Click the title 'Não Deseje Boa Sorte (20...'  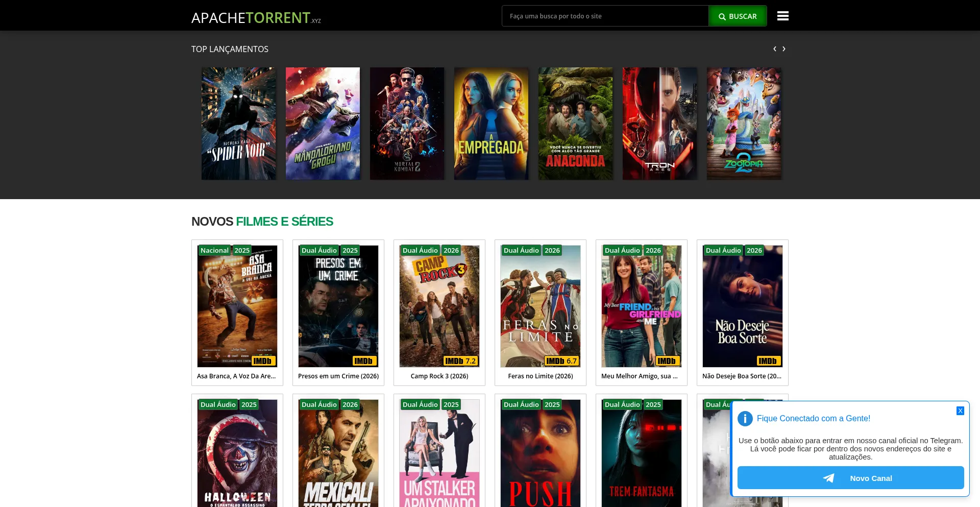[x=742, y=376]
